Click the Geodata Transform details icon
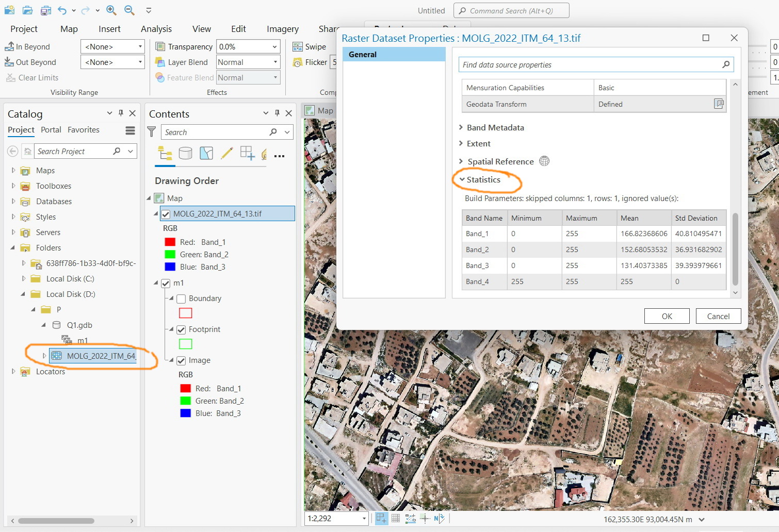This screenshot has height=532, width=779. 719,104
